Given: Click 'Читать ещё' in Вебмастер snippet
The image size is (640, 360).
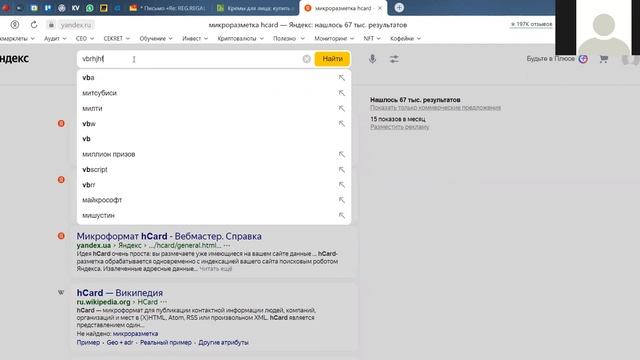Looking at the screenshot, I should [216, 269].
